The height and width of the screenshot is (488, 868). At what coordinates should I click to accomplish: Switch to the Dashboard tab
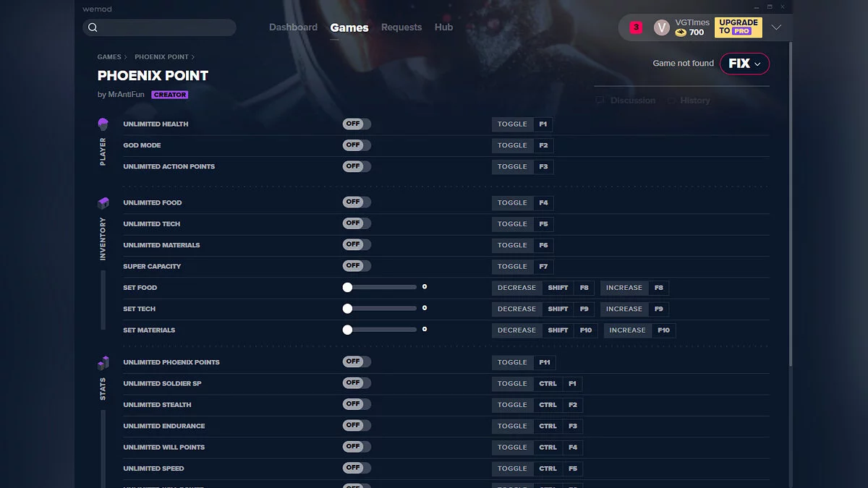coord(293,27)
